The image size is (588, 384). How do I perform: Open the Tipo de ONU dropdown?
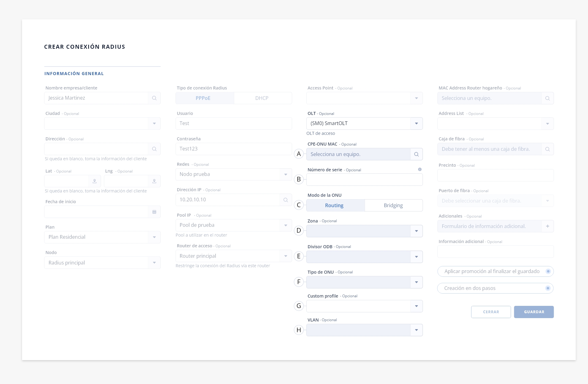[364, 282]
